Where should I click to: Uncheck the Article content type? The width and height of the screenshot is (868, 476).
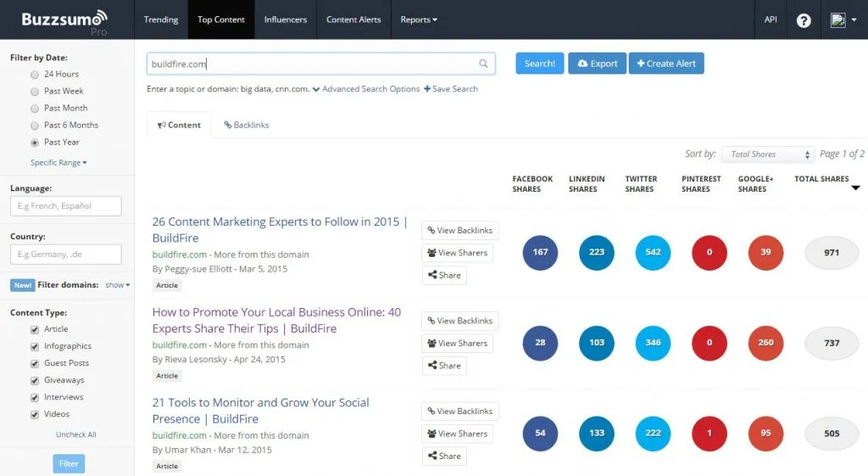(x=35, y=330)
